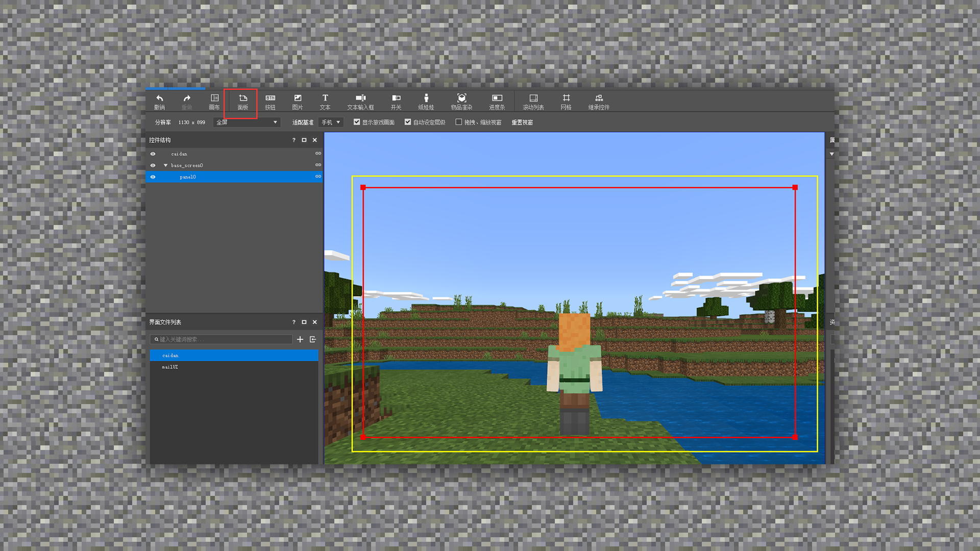Add a Switch (开关) toggle control
Screen dimensions: 980x551
click(396, 102)
